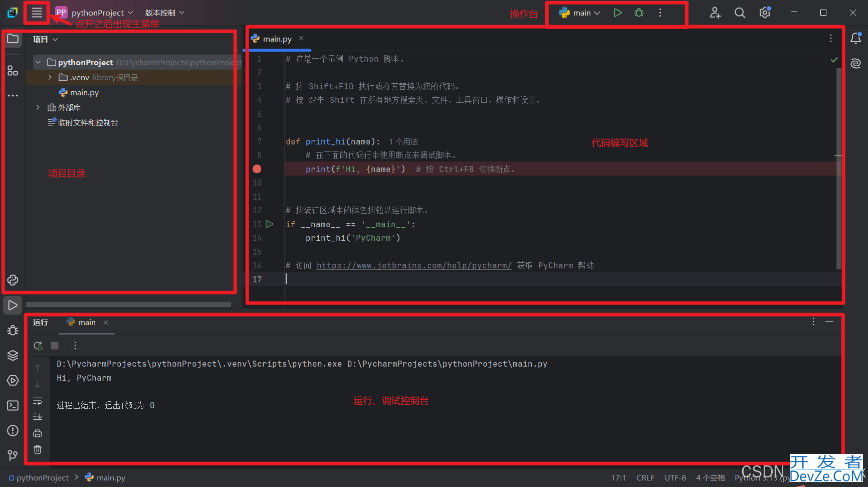Open main run configuration dropdown

pos(579,13)
